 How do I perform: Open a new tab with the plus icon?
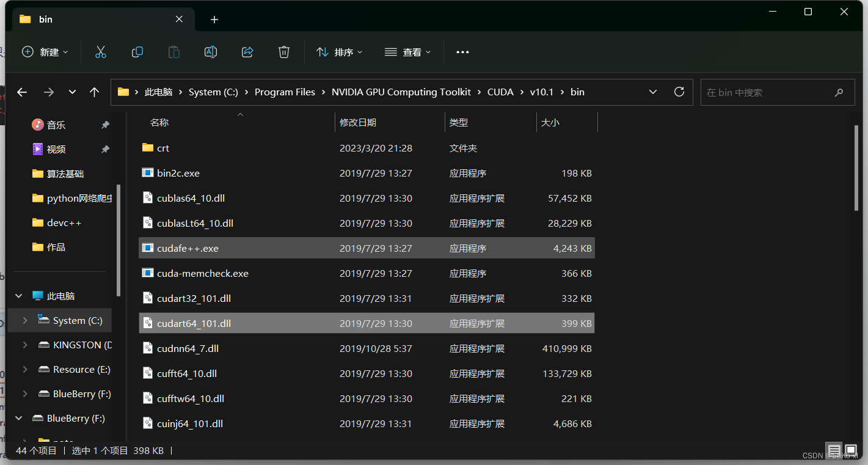pyautogui.click(x=214, y=20)
